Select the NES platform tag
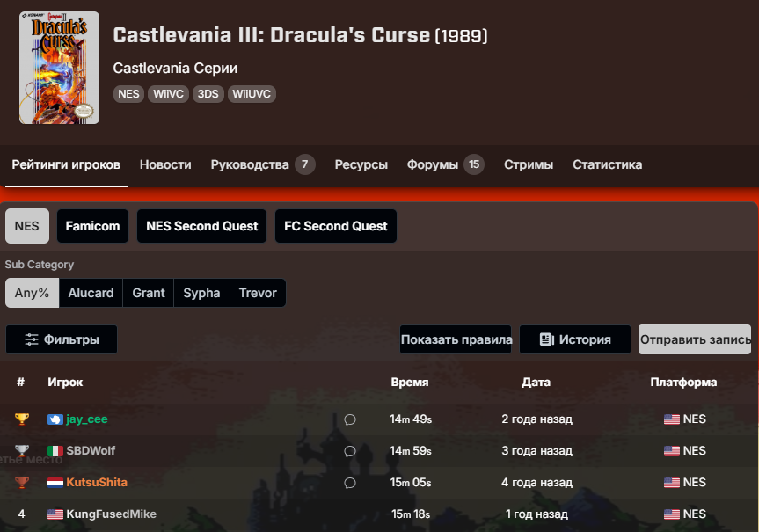The image size is (759, 532). pos(128,94)
